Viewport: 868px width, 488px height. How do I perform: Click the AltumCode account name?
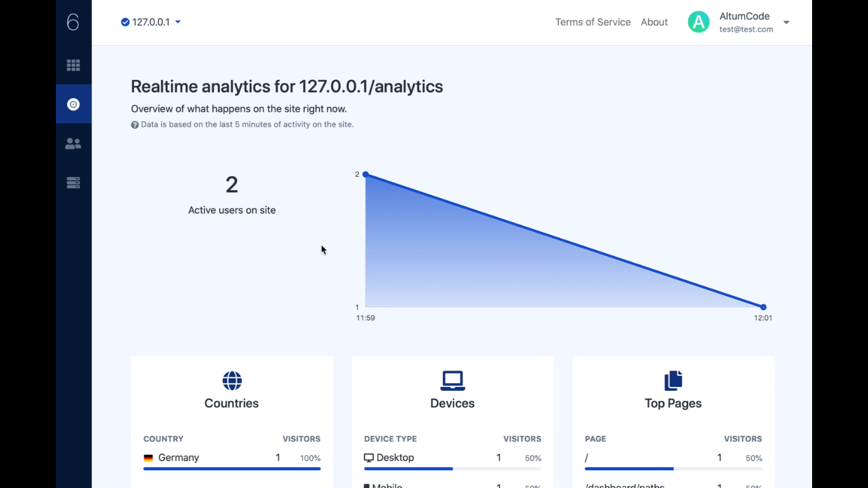745,17
